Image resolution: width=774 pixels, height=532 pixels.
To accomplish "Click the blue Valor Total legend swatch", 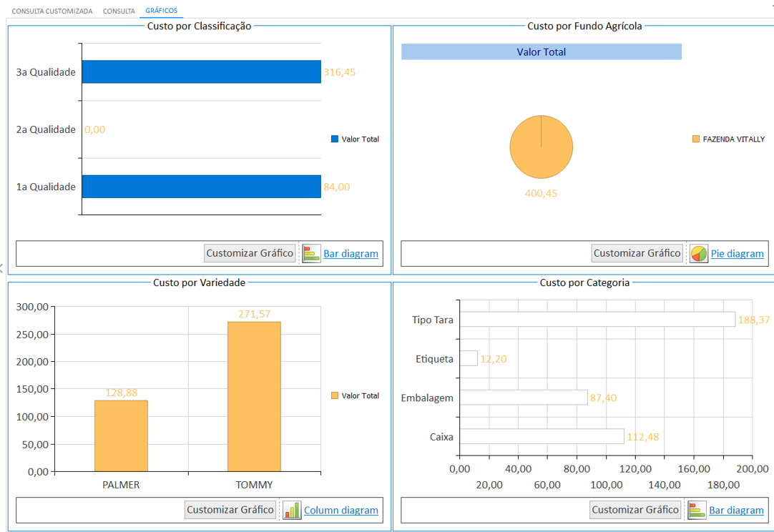I will pyautogui.click(x=335, y=139).
